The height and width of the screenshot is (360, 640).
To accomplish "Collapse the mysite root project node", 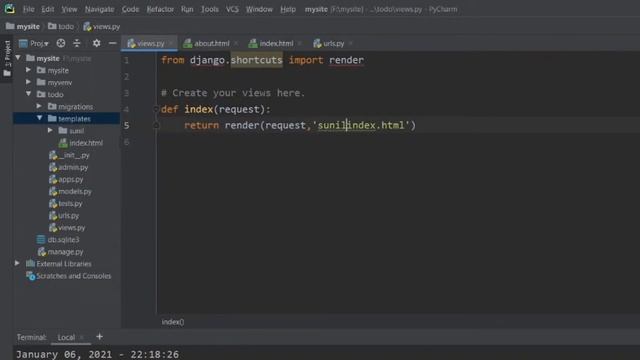I will click(18, 58).
